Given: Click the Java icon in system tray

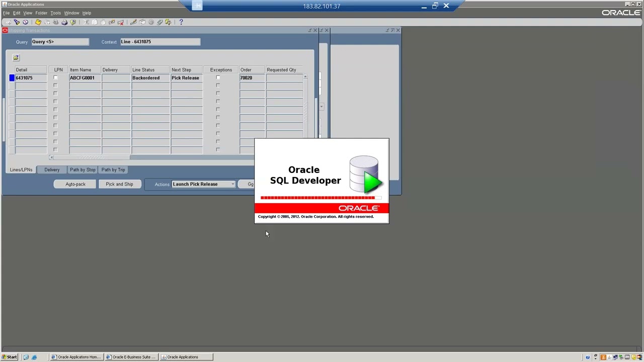Looking at the screenshot, I should pyautogui.click(x=603, y=357).
